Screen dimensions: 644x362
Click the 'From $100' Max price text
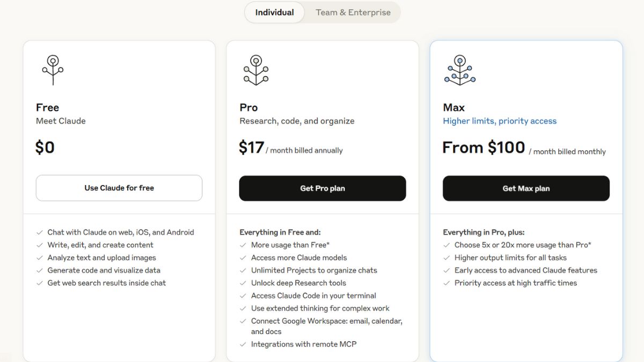pyautogui.click(x=484, y=147)
